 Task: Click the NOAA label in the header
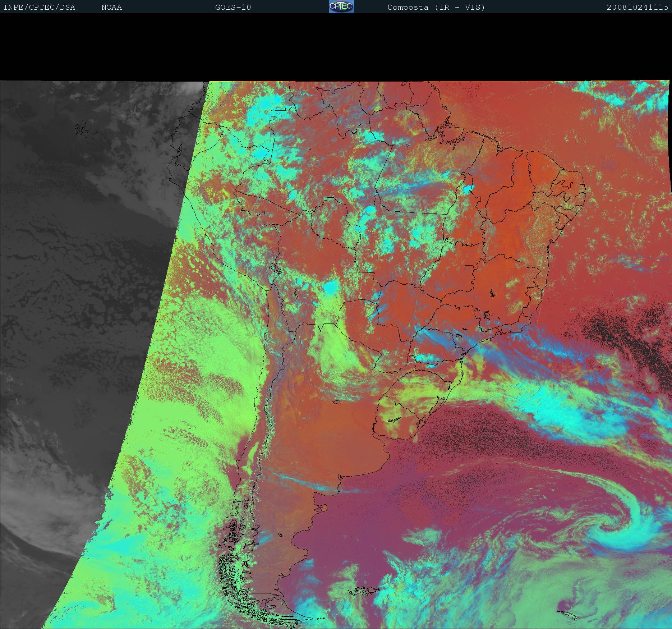(111, 7)
